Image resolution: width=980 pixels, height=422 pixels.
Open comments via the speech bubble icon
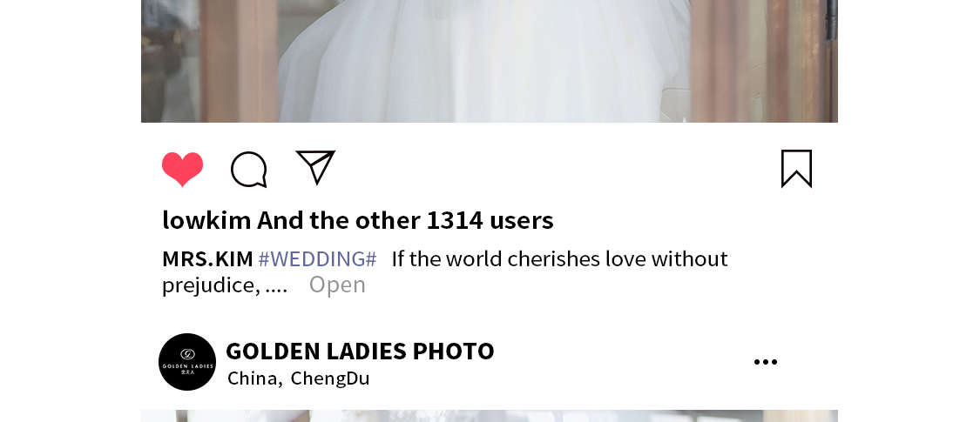249,169
